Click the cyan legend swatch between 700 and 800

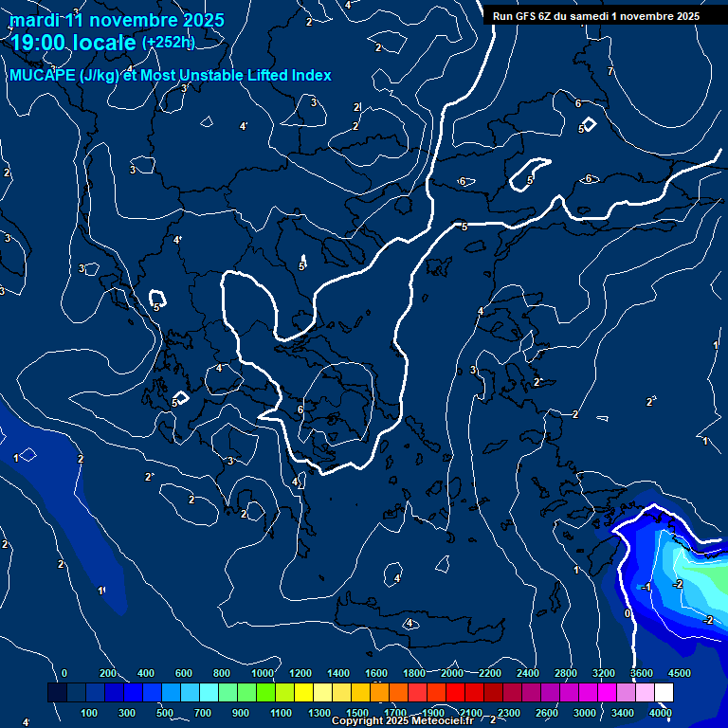[209, 692]
